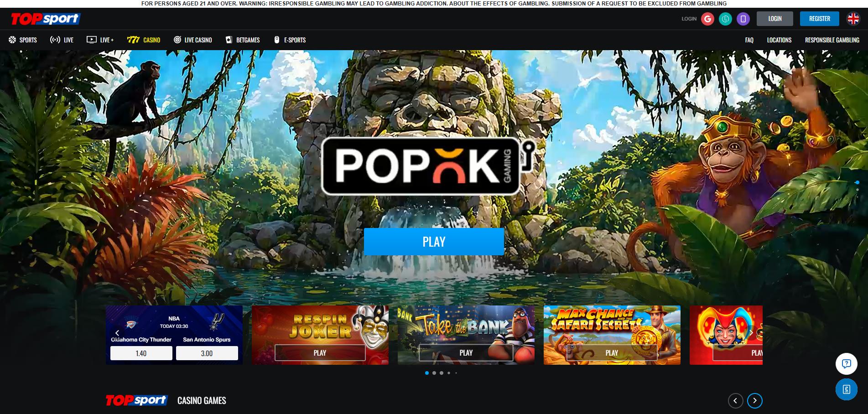This screenshot has height=414, width=868.
Task: Select the first vertical banner slide dot
Action: pos(857,182)
